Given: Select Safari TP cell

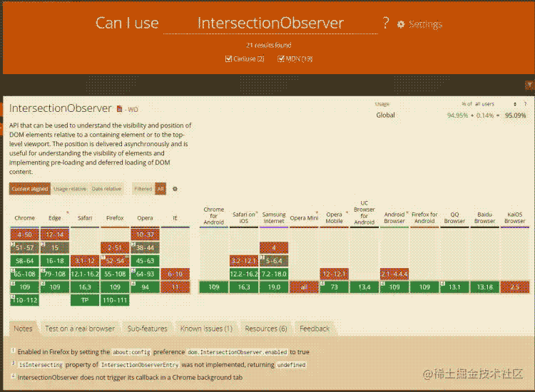Looking at the screenshot, I should [x=85, y=300].
